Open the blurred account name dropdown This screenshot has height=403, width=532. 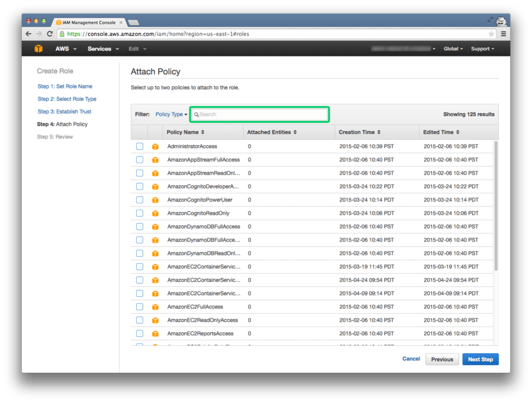[x=403, y=49]
